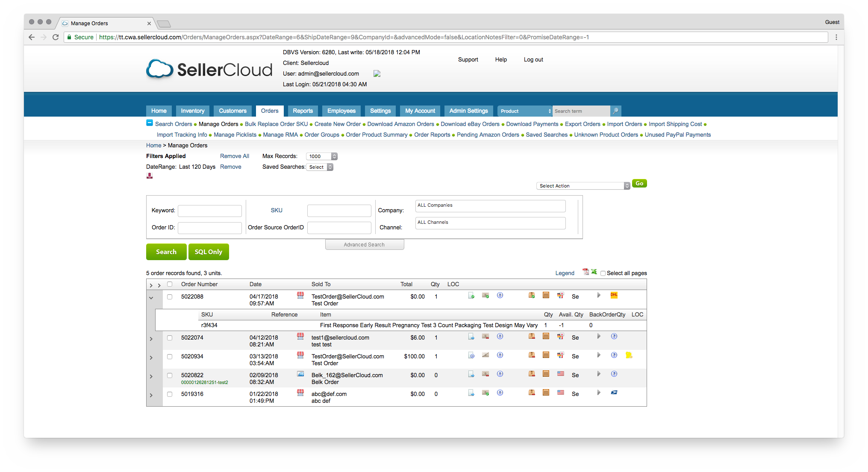The width and height of the screenshot is (868, 472).
Task: Click the yellow note icon on order 5020934
Action: pyautogui.click(x=629, y=355)
